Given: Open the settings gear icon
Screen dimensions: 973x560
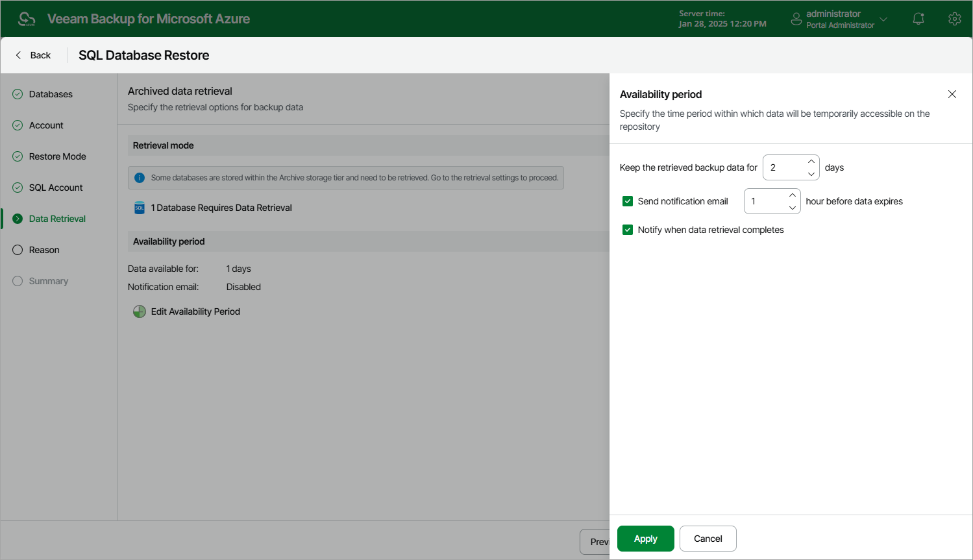Looking at the screenshot, I should click(x=954, y=19).
